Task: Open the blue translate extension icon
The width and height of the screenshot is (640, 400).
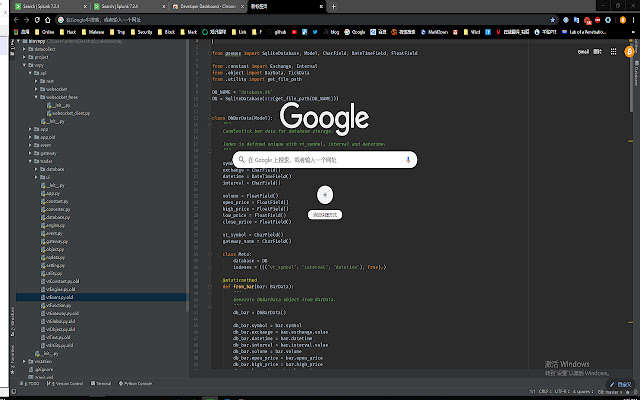Action: click(x=576, y=20)
